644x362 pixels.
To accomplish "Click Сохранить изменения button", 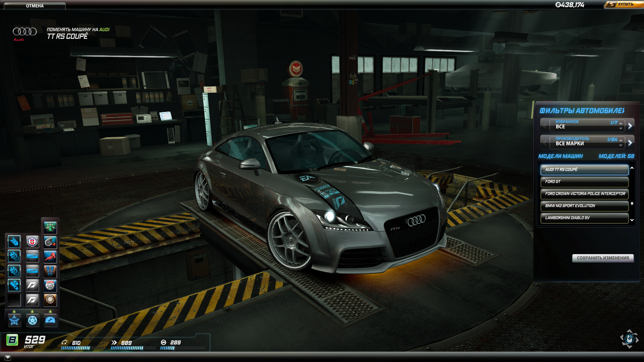I will [x=603, y=258].
